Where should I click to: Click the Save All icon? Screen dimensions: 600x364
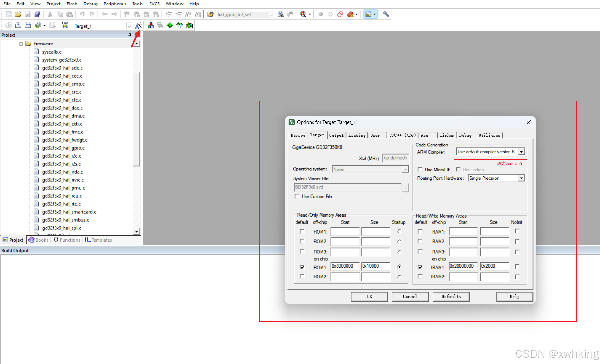point(38,14)
